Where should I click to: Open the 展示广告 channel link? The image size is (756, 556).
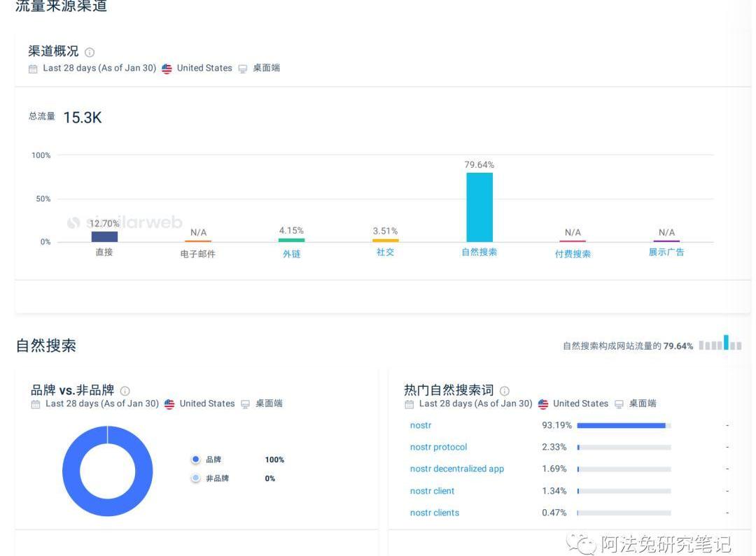(x=666, y=252)
